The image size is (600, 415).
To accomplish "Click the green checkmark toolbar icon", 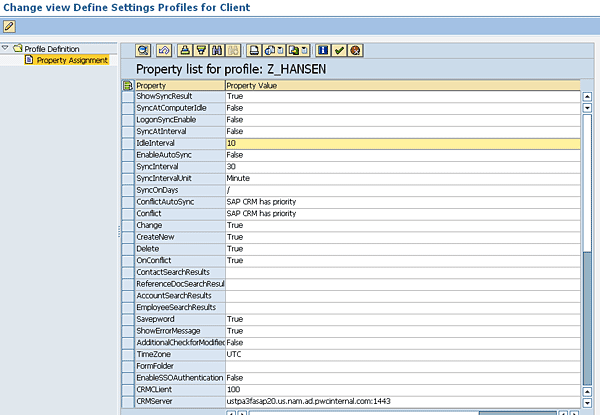I will pyautogui.click(x=339, y=49).
